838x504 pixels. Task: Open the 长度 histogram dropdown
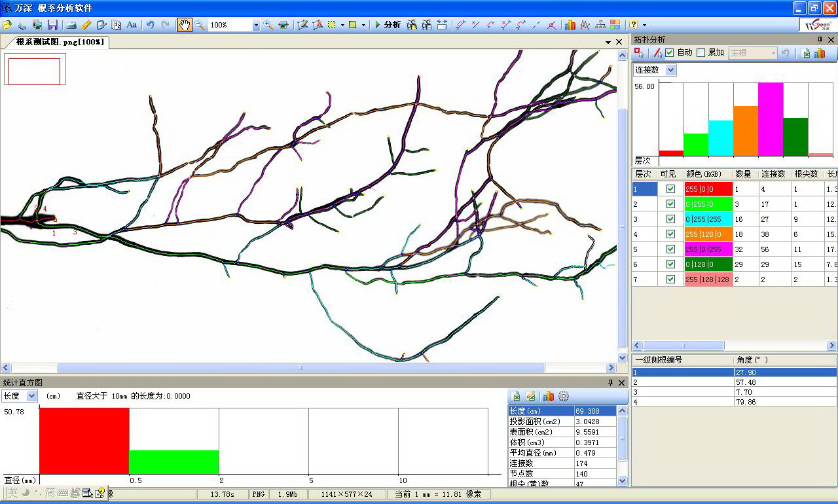tap(31, 396)
